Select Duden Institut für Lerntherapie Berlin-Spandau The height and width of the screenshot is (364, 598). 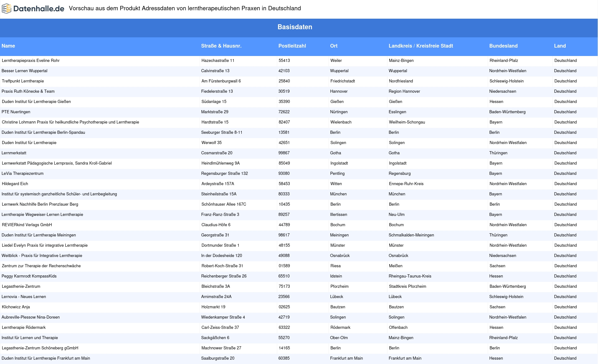click(x=43, y=133)
